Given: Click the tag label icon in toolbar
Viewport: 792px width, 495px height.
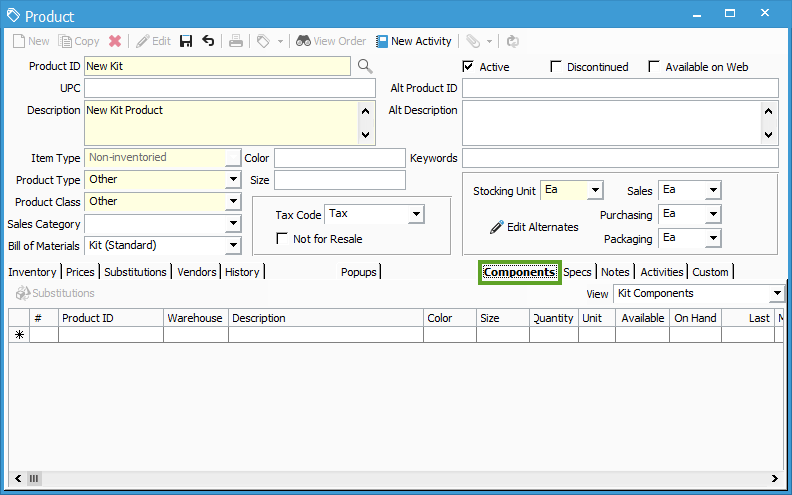Looking at the screenshot, I should tap(263, 41).
